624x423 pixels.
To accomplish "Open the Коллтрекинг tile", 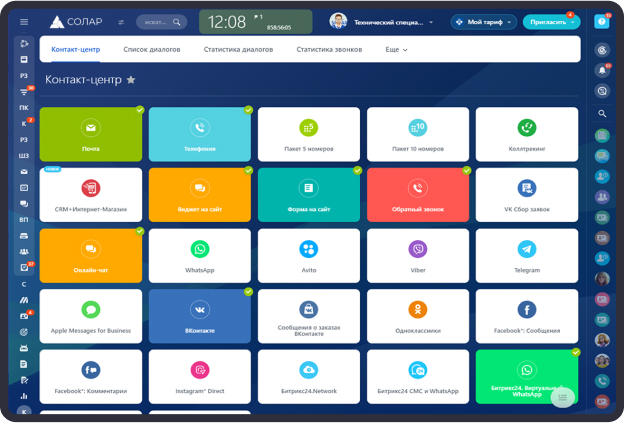I will (x=527, y=135).
